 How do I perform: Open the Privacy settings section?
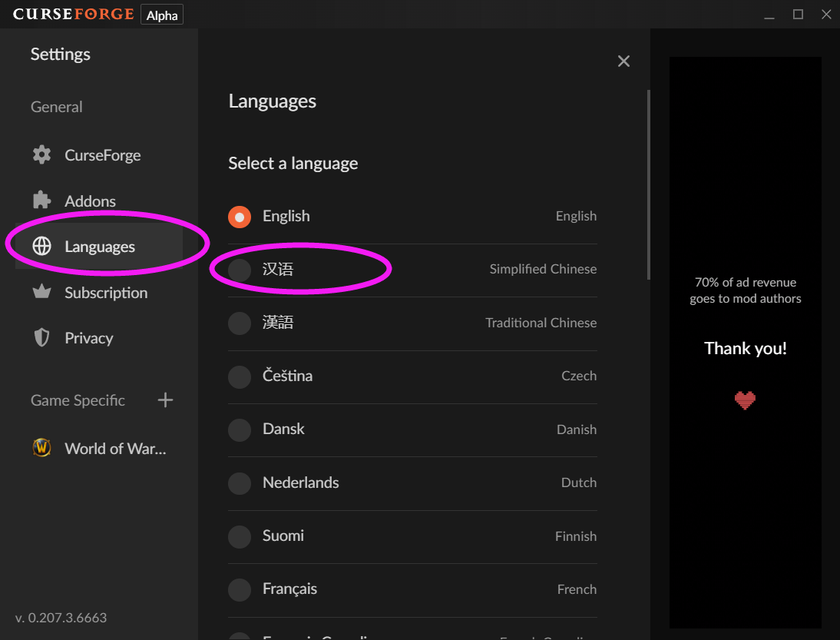coord(99,338)
